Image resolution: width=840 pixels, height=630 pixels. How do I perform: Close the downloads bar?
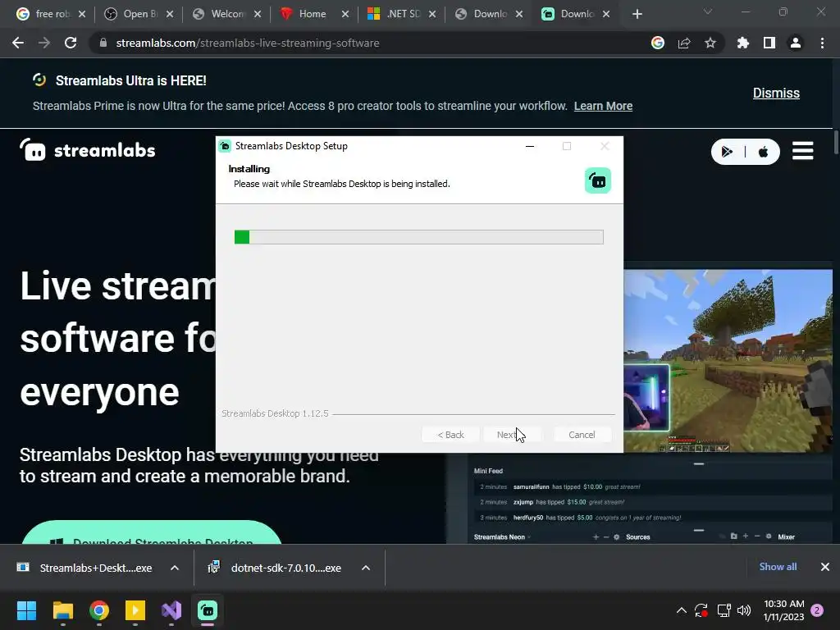tap(825, 567)
